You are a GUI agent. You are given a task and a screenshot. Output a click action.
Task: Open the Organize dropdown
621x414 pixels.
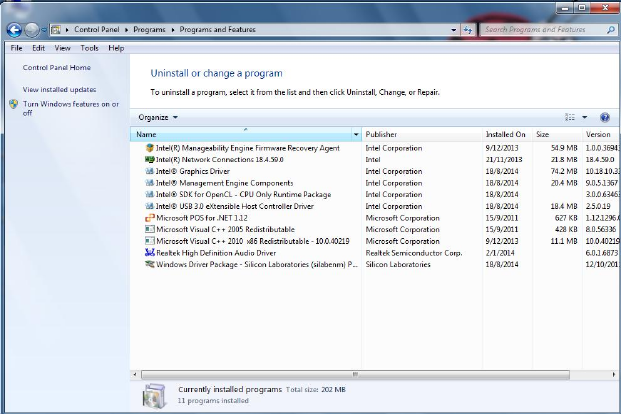[x=158, y=118]
